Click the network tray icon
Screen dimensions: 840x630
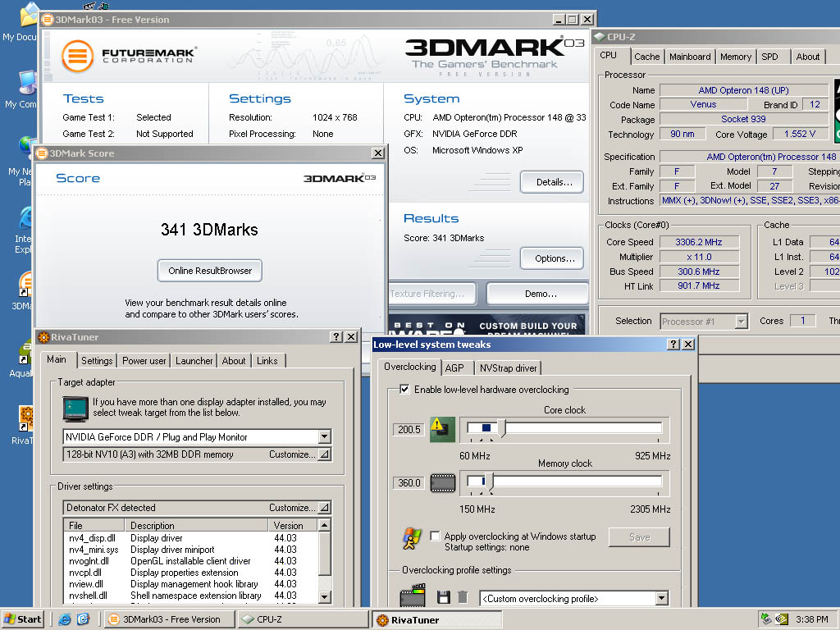pyautogui.click(x=766, y=619)
